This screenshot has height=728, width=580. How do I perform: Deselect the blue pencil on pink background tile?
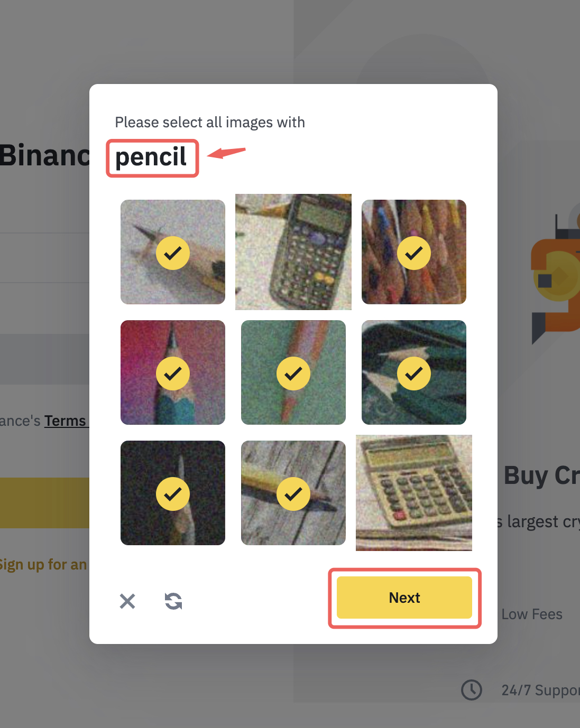173,372
